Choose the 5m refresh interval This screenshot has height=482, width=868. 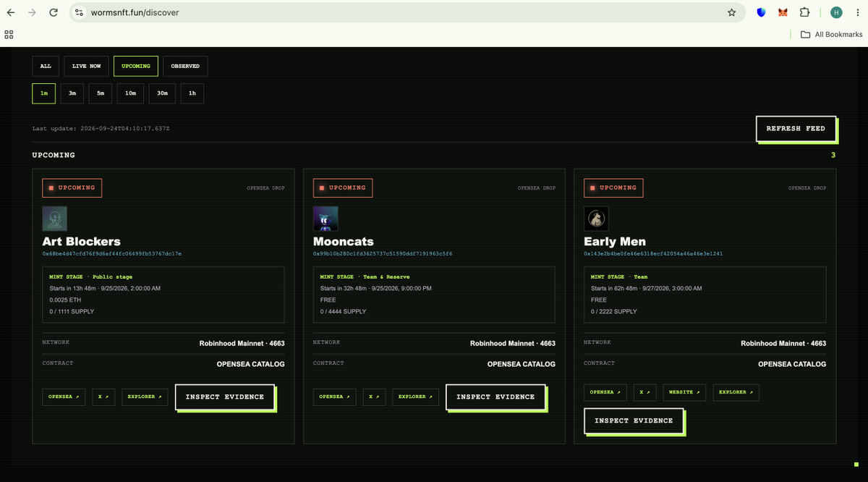pos(101,93)
